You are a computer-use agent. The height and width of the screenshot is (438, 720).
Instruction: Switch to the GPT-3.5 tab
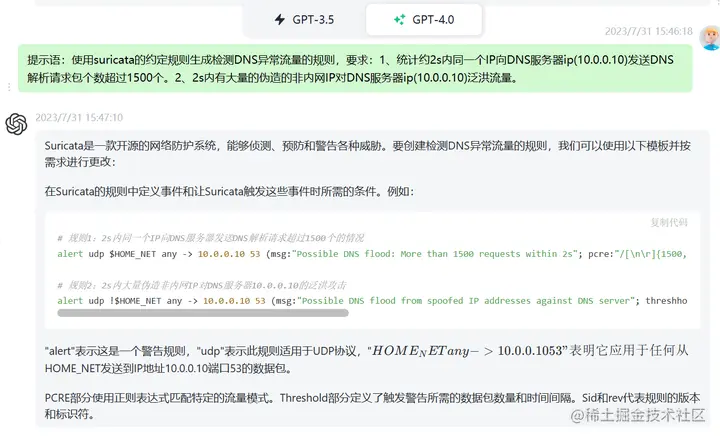304,20
